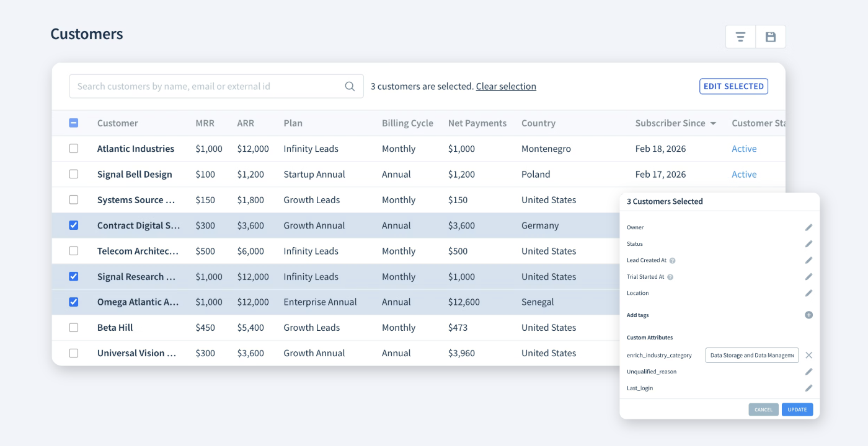Click the select-all checkbox in the header
Viewport: 868px width, 446px height.
[x=74, y=123]
